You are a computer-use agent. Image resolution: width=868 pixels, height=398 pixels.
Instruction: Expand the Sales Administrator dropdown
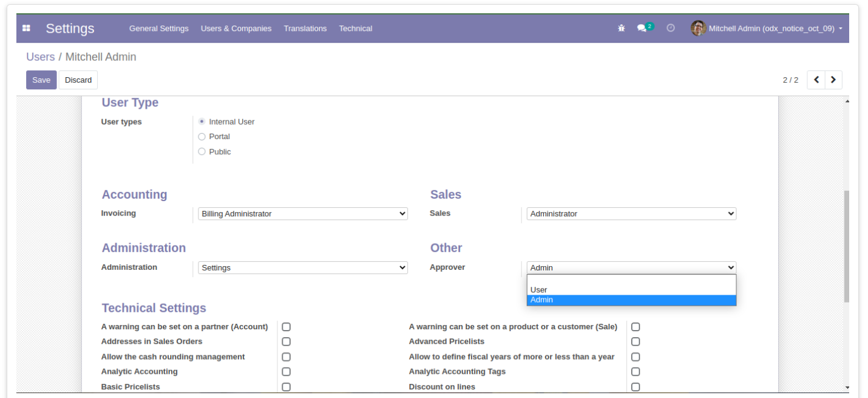click(x=631, y=214)
